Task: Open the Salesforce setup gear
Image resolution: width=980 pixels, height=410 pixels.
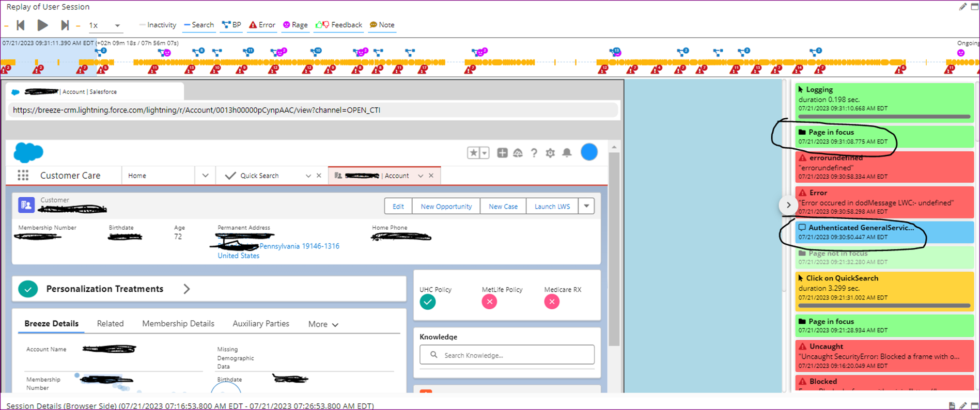Action: coord(550,153)
